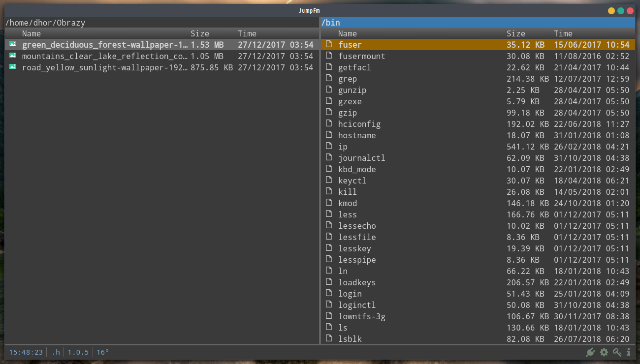Focus the /bin path bar
This screenshot has height=364, width=640.
pyautogui.click(x=478, y=23)
